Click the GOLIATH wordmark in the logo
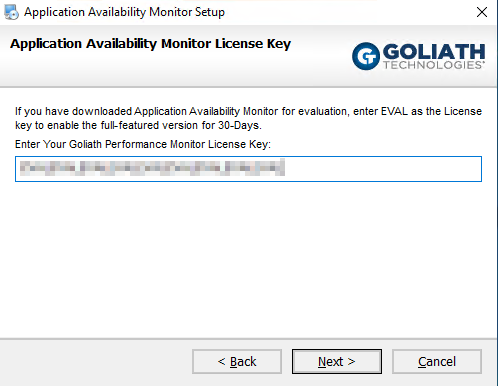 point(434,52)
